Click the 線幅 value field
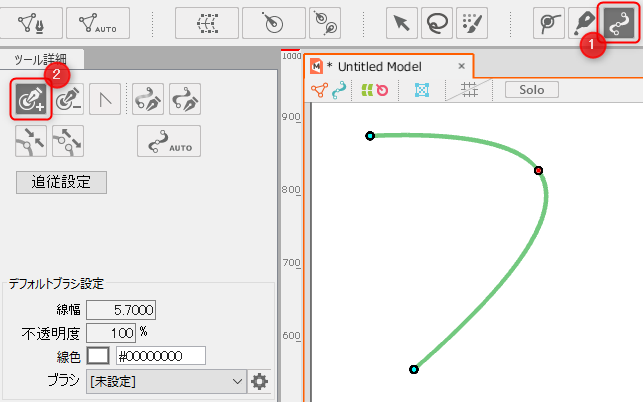The width and height of the screenshot is (643, 402). tap(121, 310)
